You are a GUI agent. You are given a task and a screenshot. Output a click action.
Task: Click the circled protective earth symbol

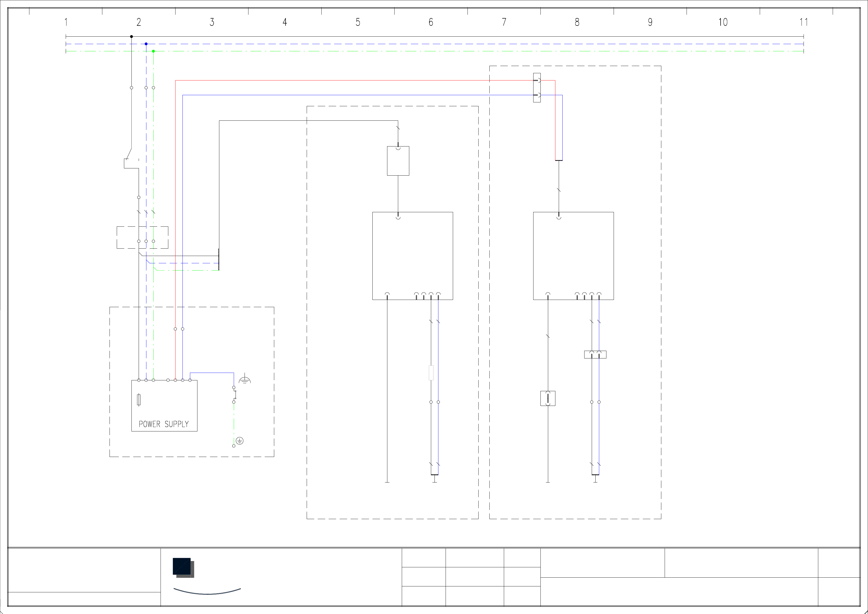tap(240, 441)
